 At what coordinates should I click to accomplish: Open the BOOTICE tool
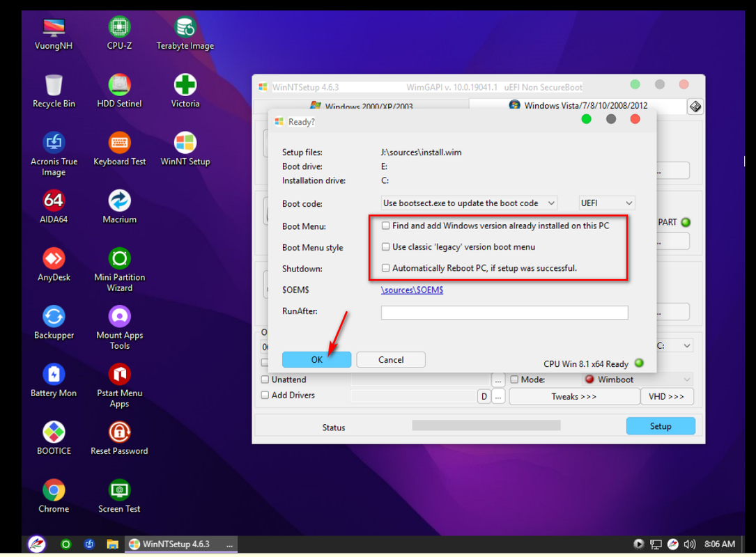pyautogui.click(x=54, y=438)
